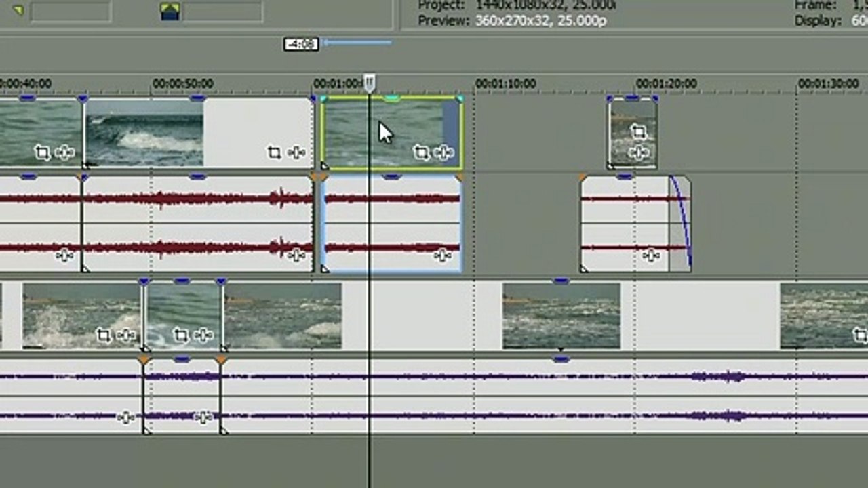This screenshot has height=488, width=868.
Task: Click the 00:01:20:00 ruler mark
Action: click(666, 83)
